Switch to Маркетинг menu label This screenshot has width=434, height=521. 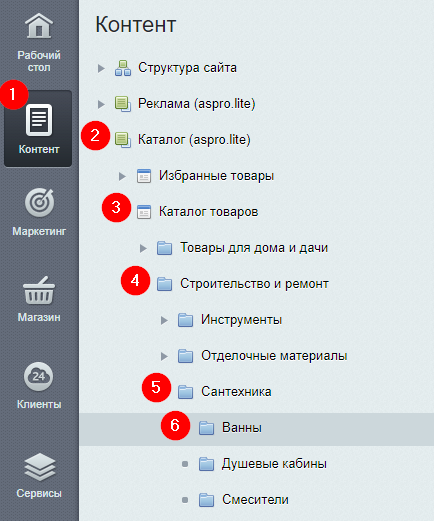[x=39, y=231]
